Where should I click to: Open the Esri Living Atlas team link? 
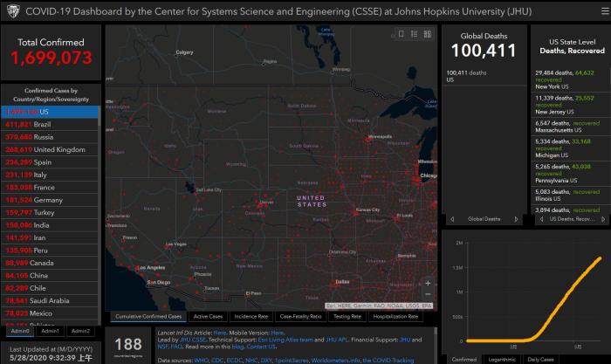coord(285,340)
